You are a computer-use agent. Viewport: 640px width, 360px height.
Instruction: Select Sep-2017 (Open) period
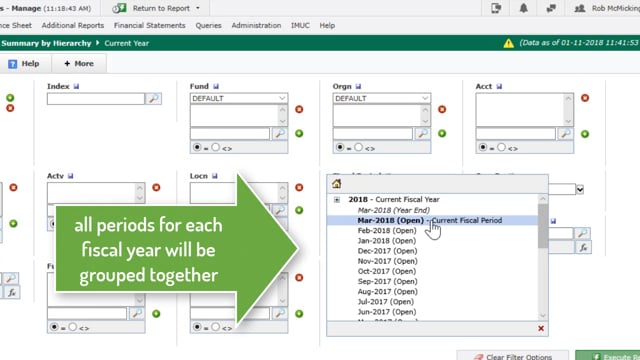(x=387, y=282)
